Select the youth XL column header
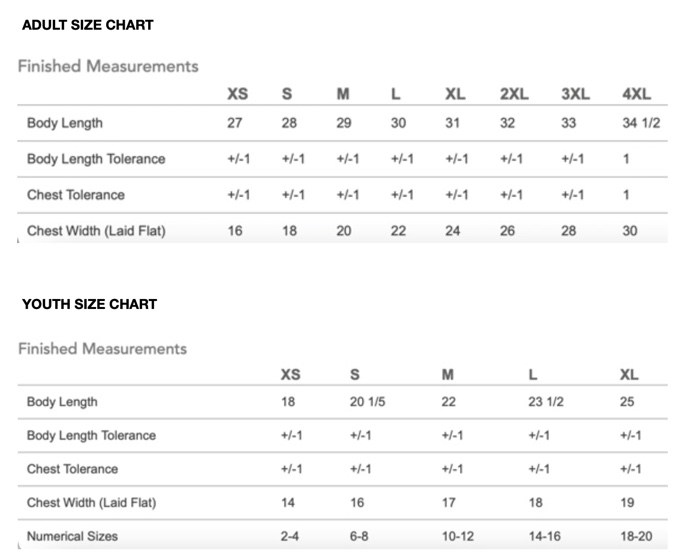The image size is (688, 559). [x=629, y=375]
